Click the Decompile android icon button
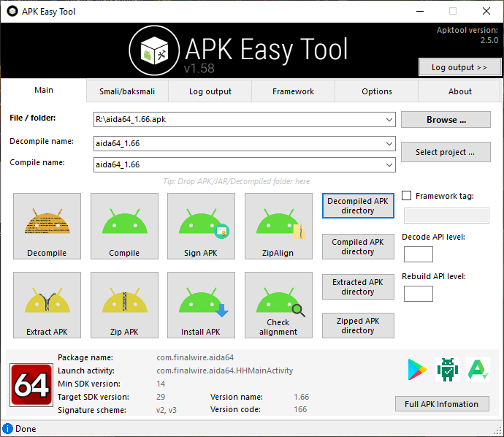The image size is (504, 437). pyautogui.click(x=47, y=227)
